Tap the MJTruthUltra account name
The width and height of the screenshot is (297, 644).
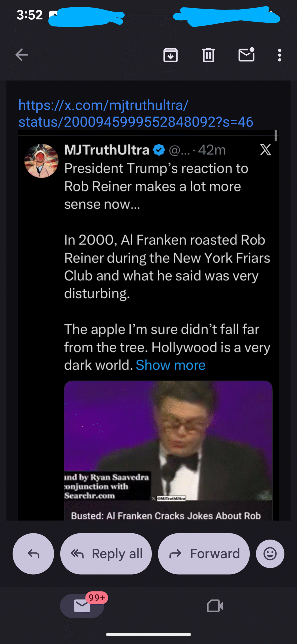[107, 150]
